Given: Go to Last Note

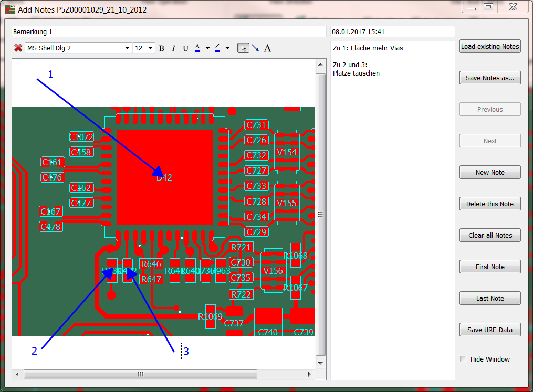Looking at the screenshot, I should coord(490,298).
